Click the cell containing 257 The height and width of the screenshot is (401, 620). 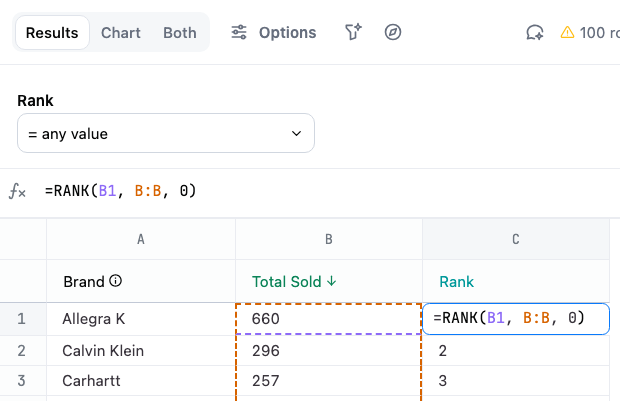click(328, 383)
